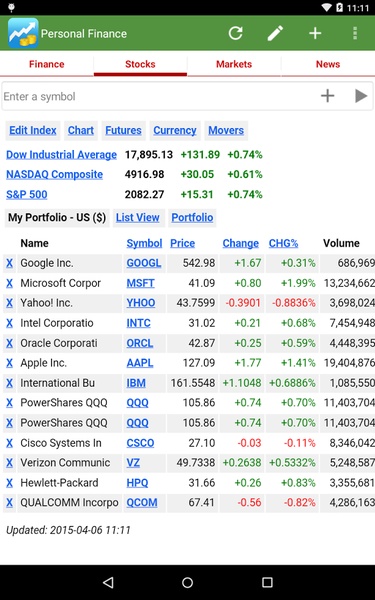The width and height of the screenshot is (375, 600).
Task: Open CSCO symbol link
Action: 140,443
